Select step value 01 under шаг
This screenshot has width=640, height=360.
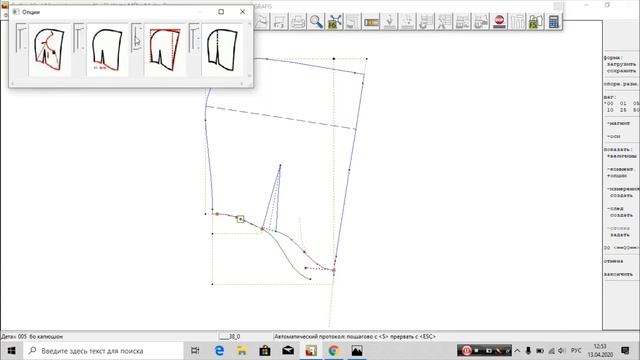point(623,104)
